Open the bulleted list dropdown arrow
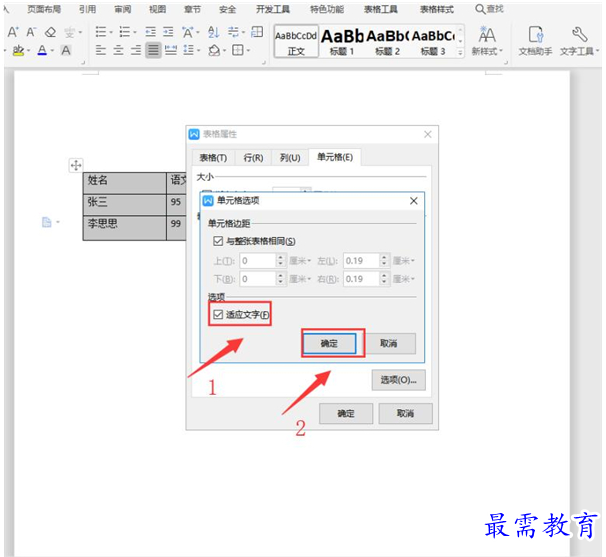 pos(111,32)
